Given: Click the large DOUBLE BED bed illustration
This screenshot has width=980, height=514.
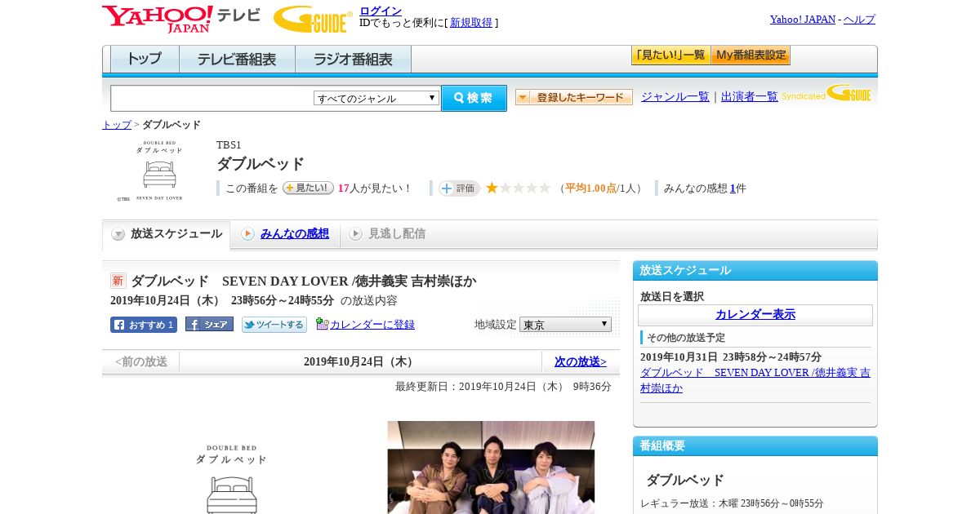Looking at the screenshot, I should coord(232,480).
